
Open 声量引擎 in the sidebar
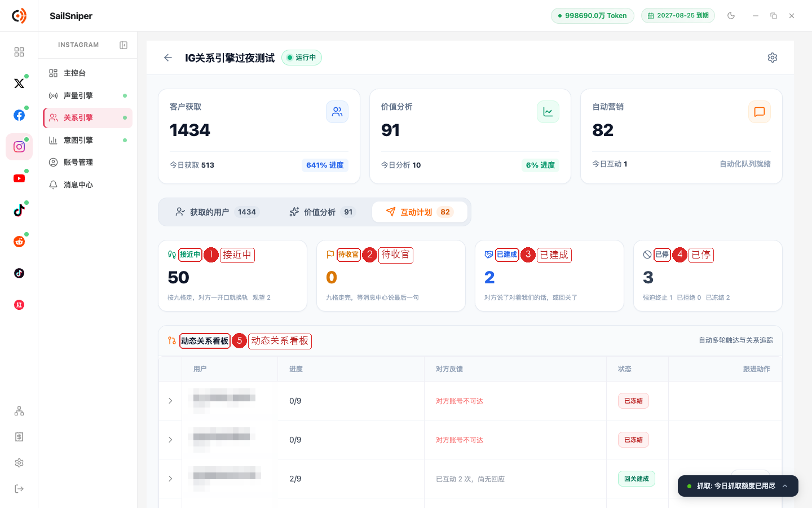(88, 95)
